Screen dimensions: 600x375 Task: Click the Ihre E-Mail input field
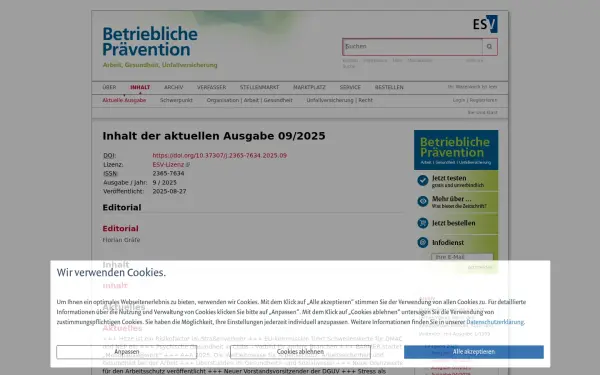(462, 257)
